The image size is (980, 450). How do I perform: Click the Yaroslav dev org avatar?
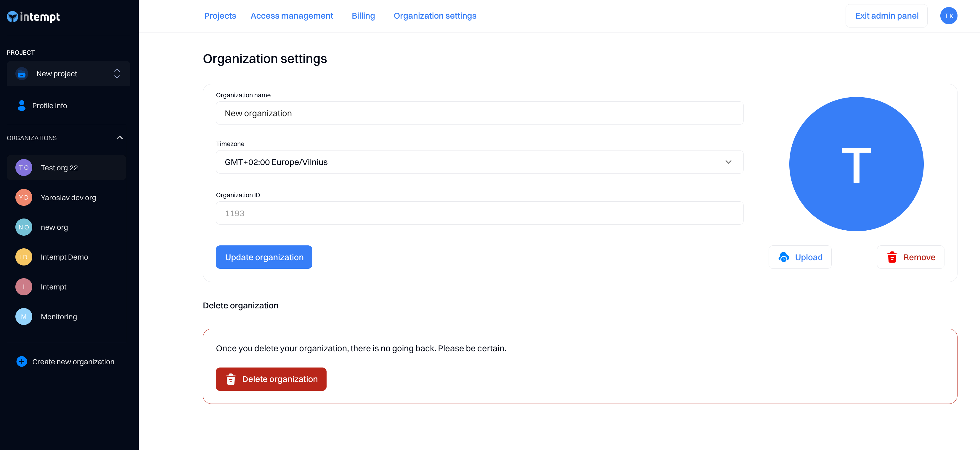click(24, 197)
